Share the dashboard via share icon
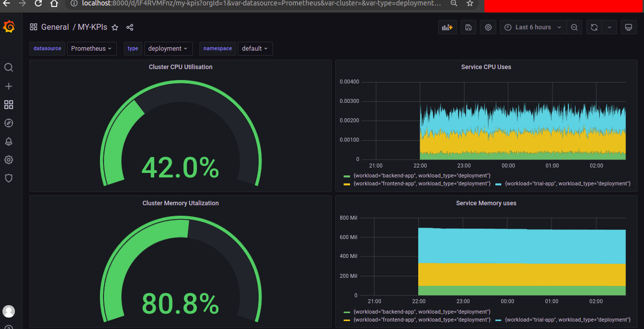The width and height of the screenshot is (644, 329). coord(130,27)
